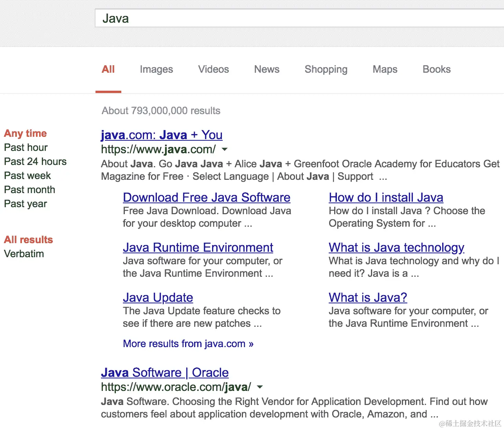The image size is (504, 430).
Task: Open Download Free Java Software link
Action: (x=207, y=197)
